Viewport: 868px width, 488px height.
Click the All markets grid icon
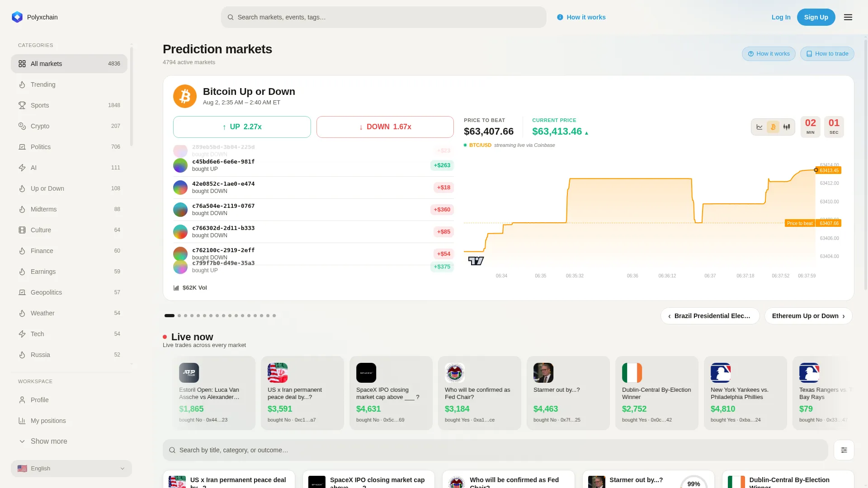(22, 64)
